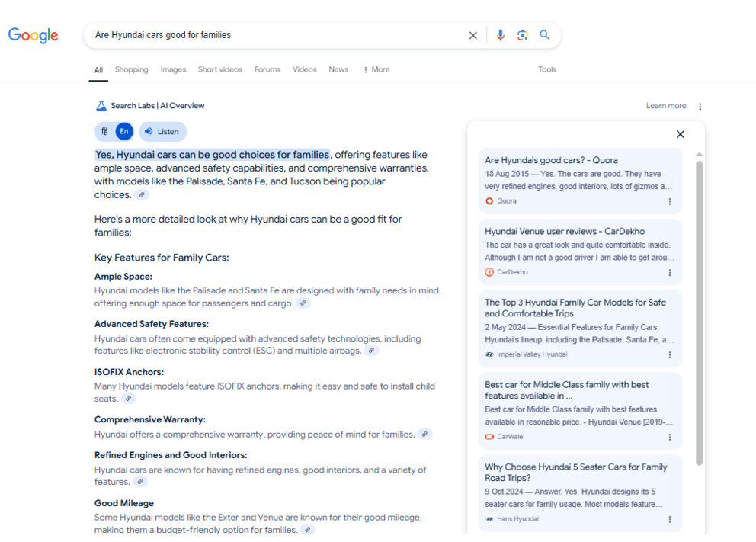Click the sources panel vertical scrollbar

click(x=700, y=313)
